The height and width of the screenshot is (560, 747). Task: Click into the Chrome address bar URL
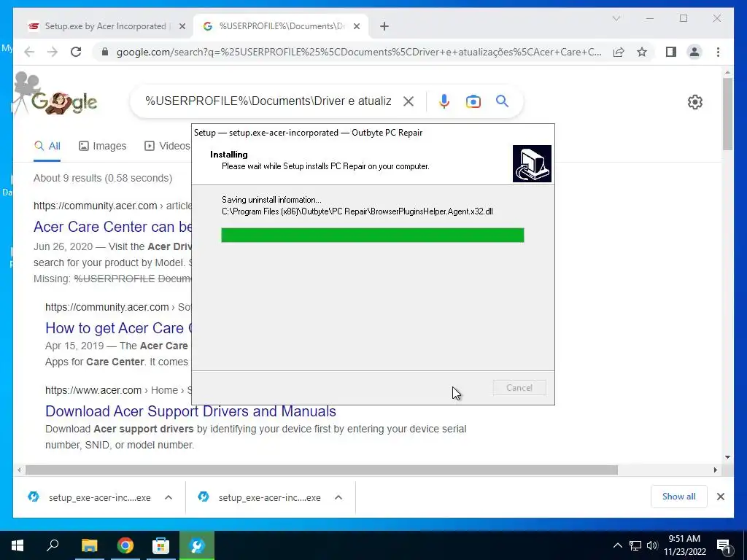coord(359,52)
